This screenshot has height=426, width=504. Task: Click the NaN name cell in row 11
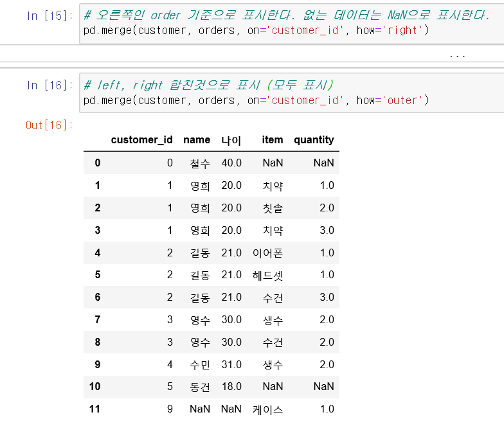click(200, 409)
